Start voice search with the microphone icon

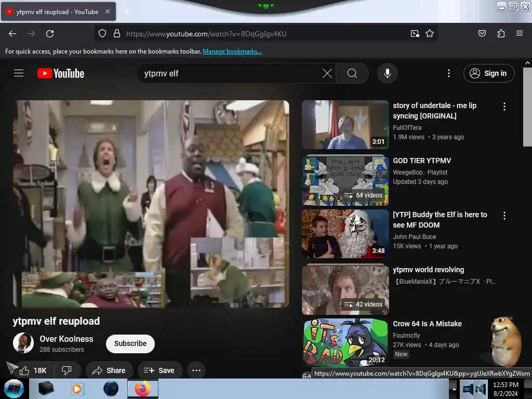pyautogui.click(x=387, y=73)
